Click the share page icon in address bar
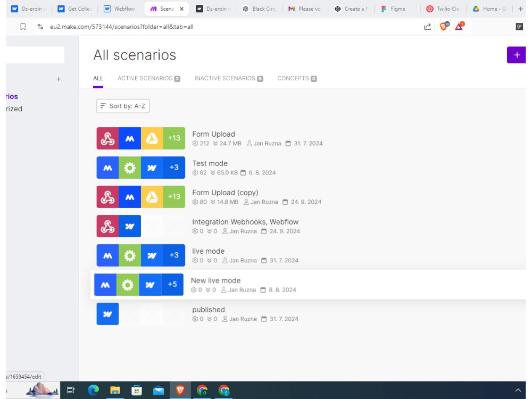Viewport: 532px width, 399px height. [x=428, y=27]
